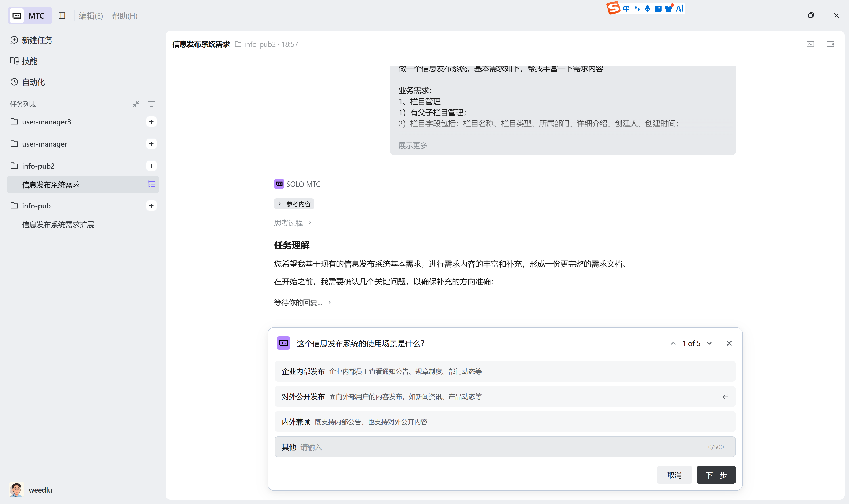Go to next question arrow
Screen dimensions: 849x504
[x=709, y=343]
